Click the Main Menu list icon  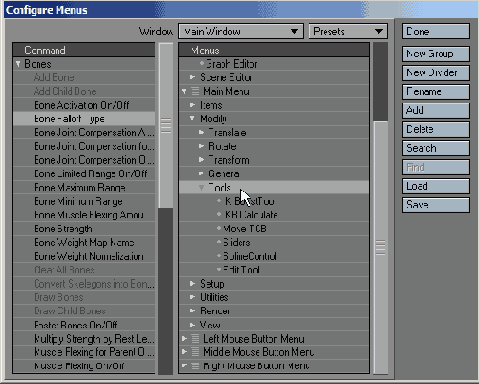click(195, 91)
